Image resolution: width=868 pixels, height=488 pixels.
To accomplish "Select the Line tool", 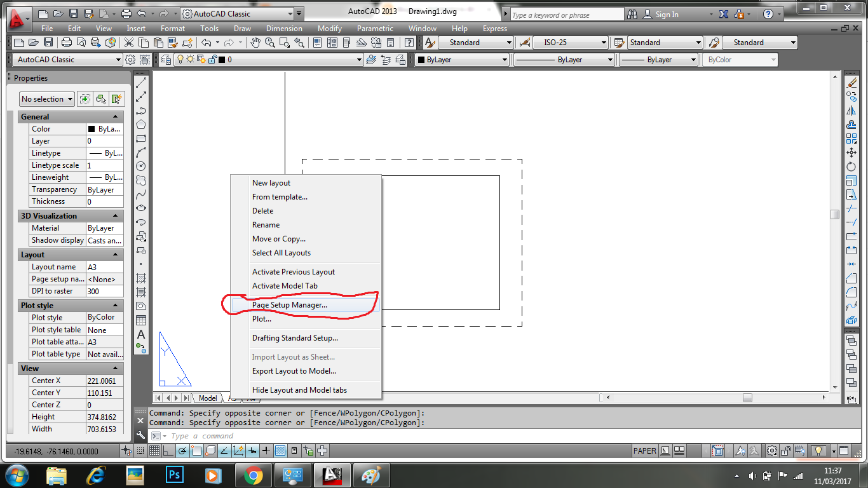I will pyautogui.click(x=141, y=82).
